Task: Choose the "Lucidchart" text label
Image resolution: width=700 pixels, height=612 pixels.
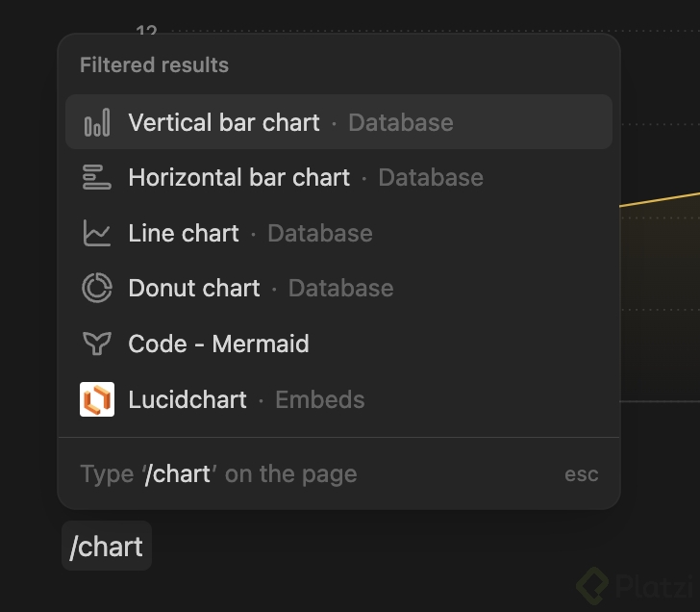Action: click(187, 399)
